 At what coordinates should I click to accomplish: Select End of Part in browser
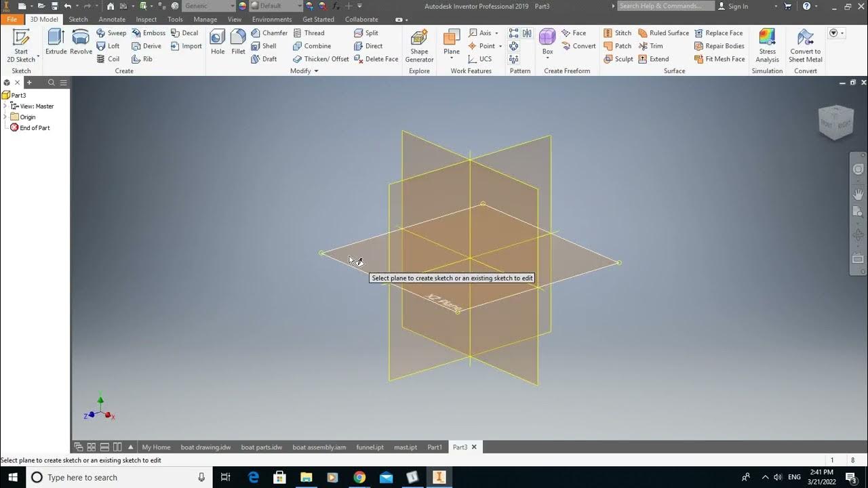tap(30, 128)
